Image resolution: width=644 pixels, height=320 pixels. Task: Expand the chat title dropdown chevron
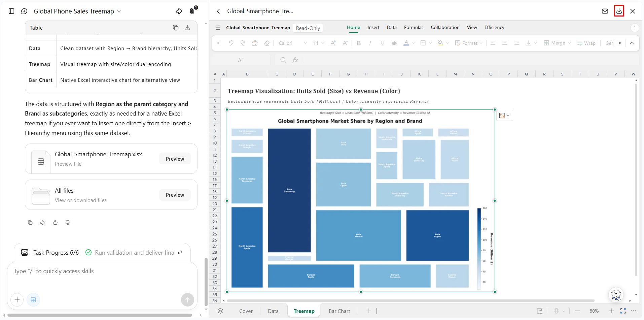[119, 11]
